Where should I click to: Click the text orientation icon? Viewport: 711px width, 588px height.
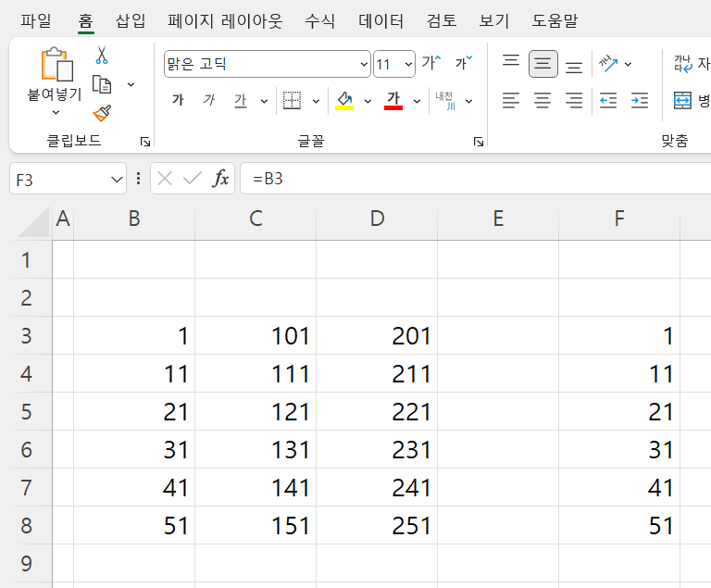(608, 64)
